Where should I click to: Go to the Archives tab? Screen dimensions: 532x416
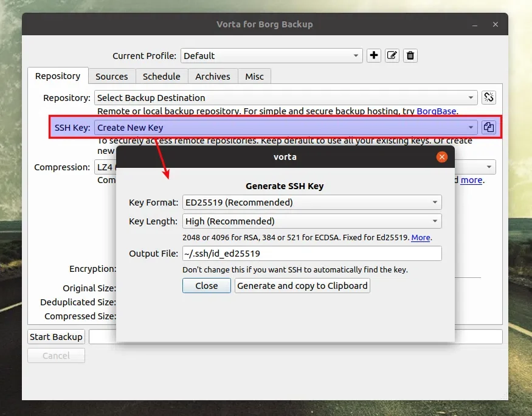pyautogui.click(x=213, y=76)
